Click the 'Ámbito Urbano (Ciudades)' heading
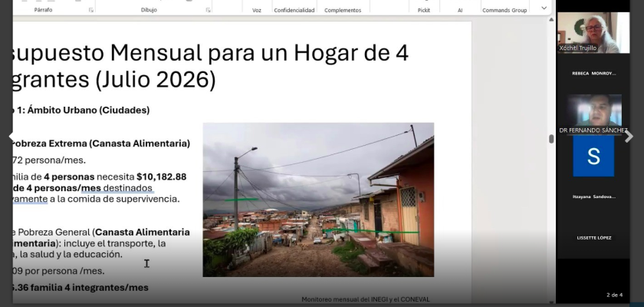Screen dimensions: 644x307 click(88, 111)
